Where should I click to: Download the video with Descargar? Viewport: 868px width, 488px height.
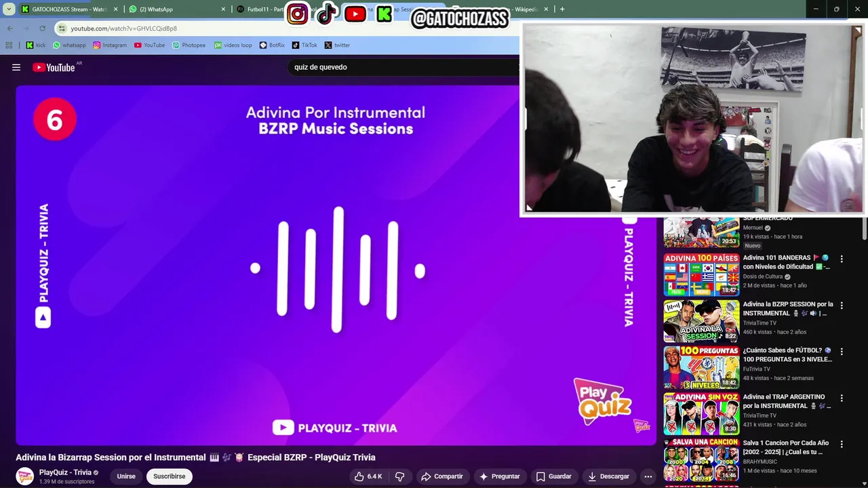click(608, 476)
